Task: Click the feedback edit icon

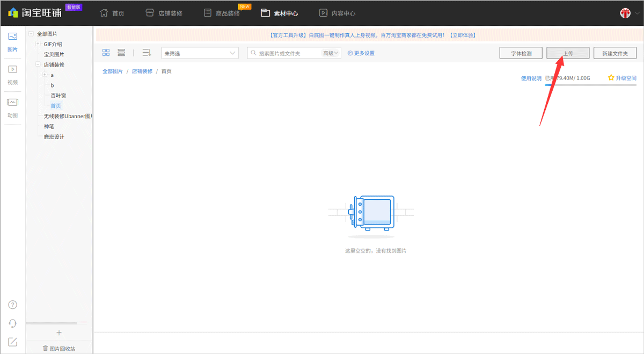Action: 13,342
